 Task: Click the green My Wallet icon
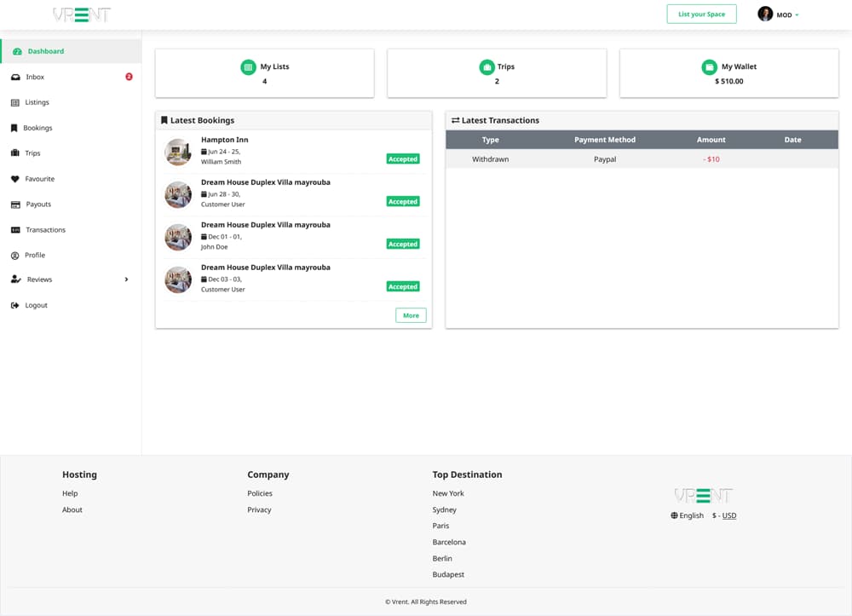709,67
